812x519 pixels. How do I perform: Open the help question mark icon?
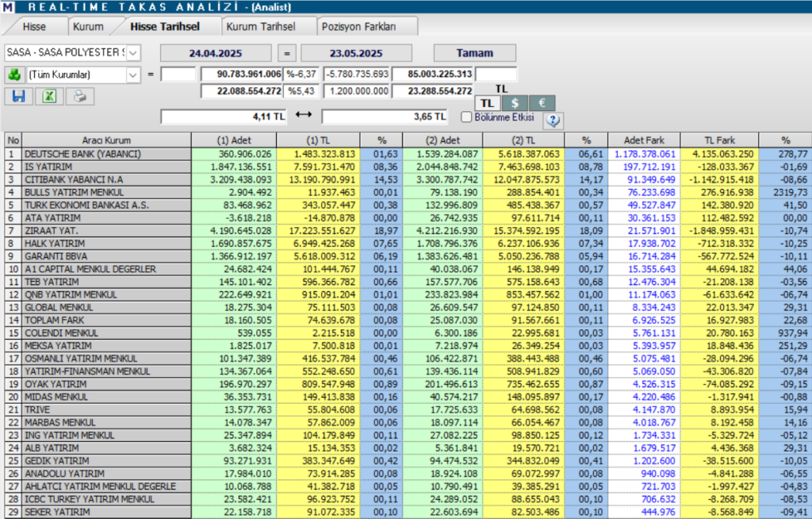(553, 121)
